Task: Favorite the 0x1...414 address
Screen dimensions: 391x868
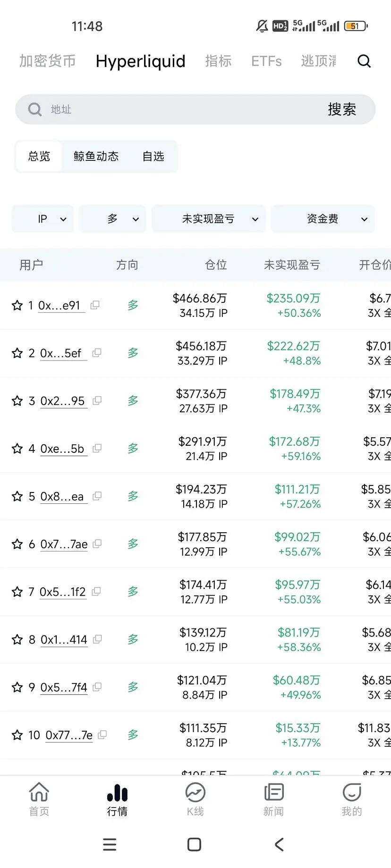Action: (x=17, y=639)
